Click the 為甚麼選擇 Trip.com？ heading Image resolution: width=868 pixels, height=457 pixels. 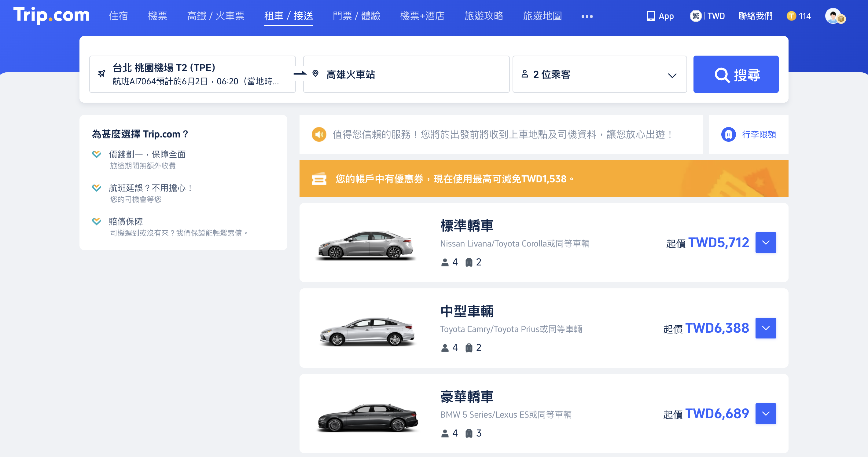(141, 134)
